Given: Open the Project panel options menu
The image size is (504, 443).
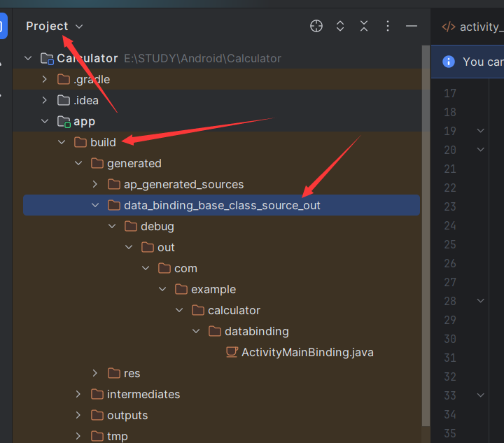Looking at the screenshot, I should tap(388, 26).
